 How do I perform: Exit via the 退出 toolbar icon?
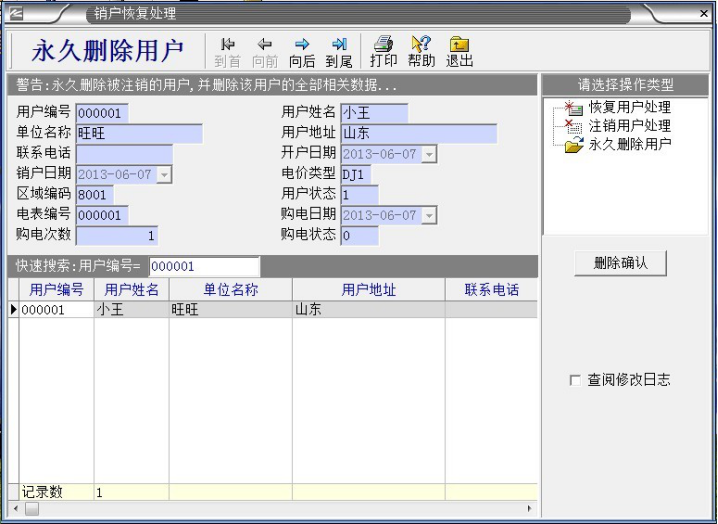click(x=459, y=45)
